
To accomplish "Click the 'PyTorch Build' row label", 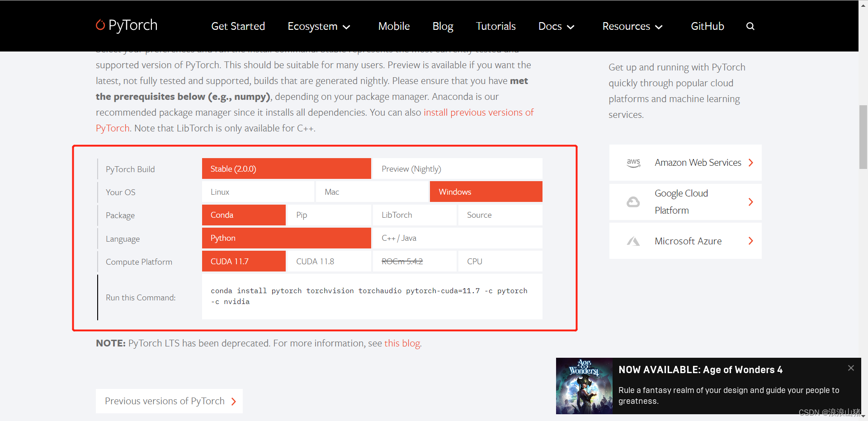I will 130,169.
